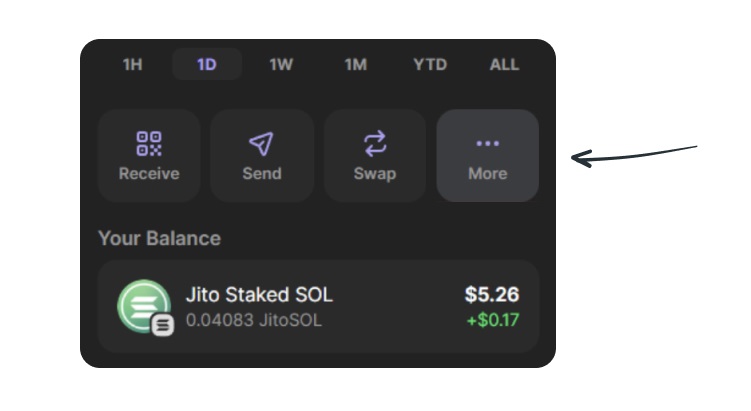Open the Jito Staked SOL token name
The width and height of the screenshot is (751, 411).
click(x=259, y=295)
